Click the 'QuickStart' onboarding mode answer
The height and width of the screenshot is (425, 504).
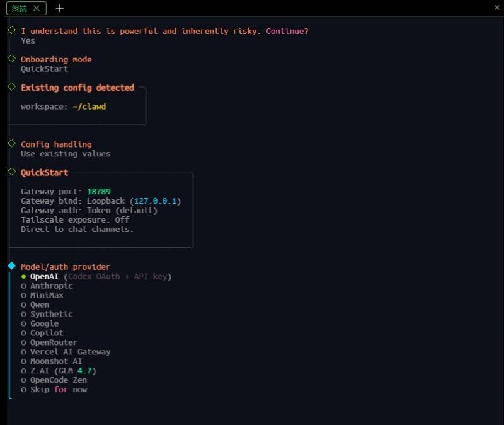click(x=44, y=69)
